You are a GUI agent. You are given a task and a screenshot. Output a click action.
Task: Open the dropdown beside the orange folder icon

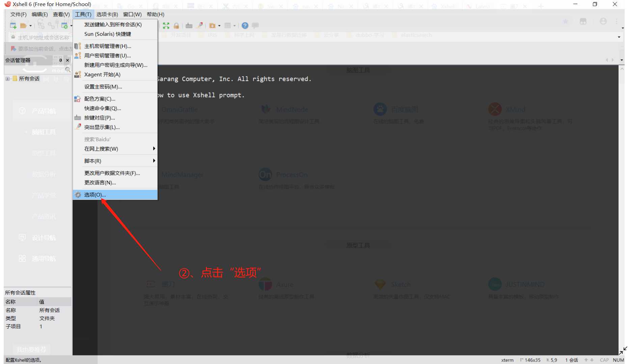[219, 26]
